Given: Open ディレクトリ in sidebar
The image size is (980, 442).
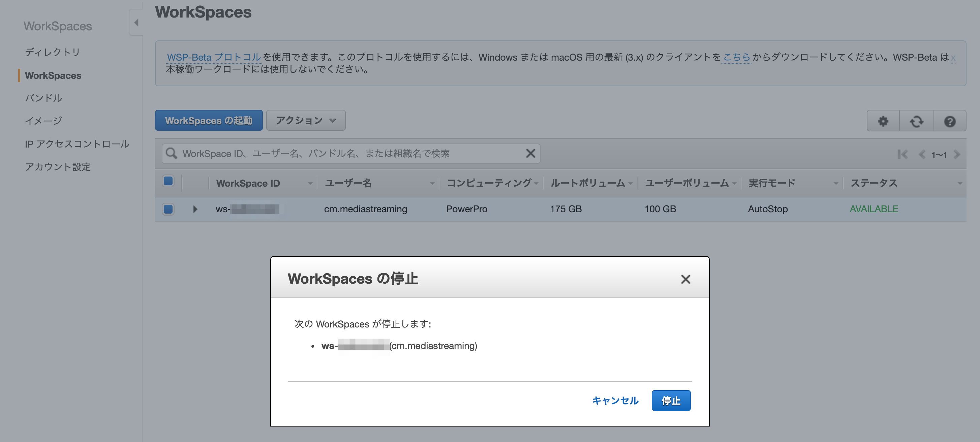Looking at the screenshot, I should [x=53, y=52].
